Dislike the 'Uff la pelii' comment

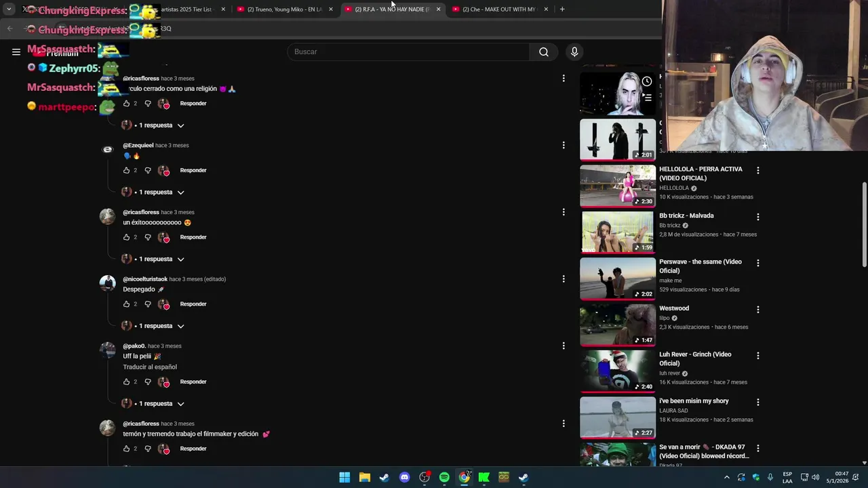[x=148, y=382]
